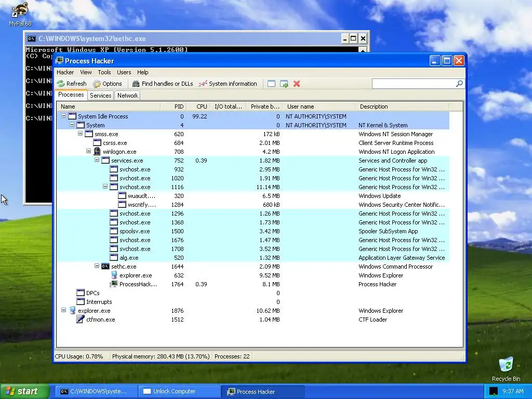Open the Help menu

tap(142, 72)
